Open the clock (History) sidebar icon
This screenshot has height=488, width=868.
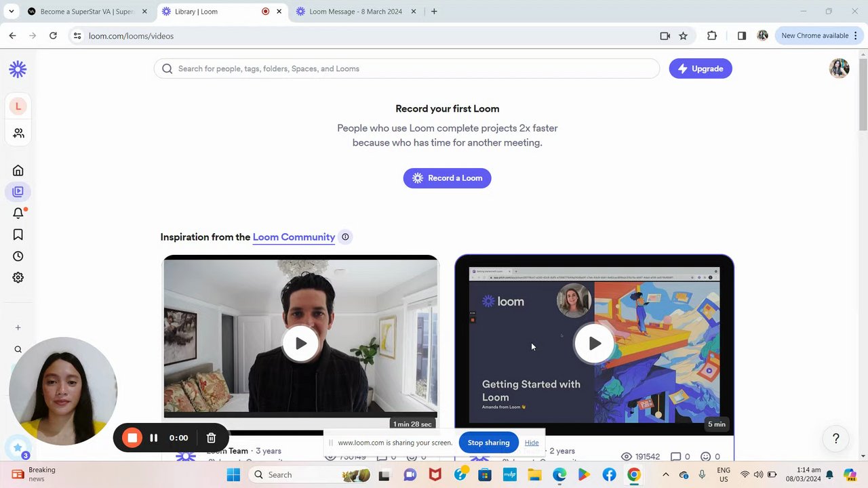18,256
